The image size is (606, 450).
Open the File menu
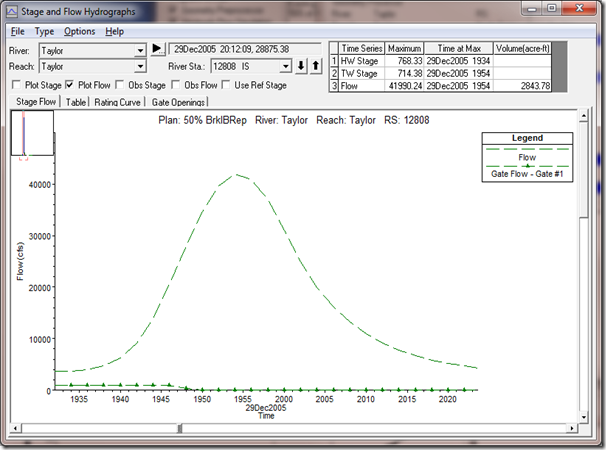pyautogui.click(x=18, y=31)
